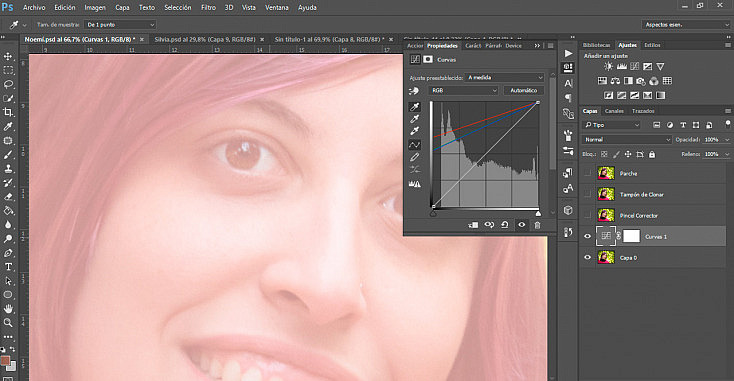Click the foreground color swatch
This screenshot has width=734, height=381.
click(x=5, y=361)
